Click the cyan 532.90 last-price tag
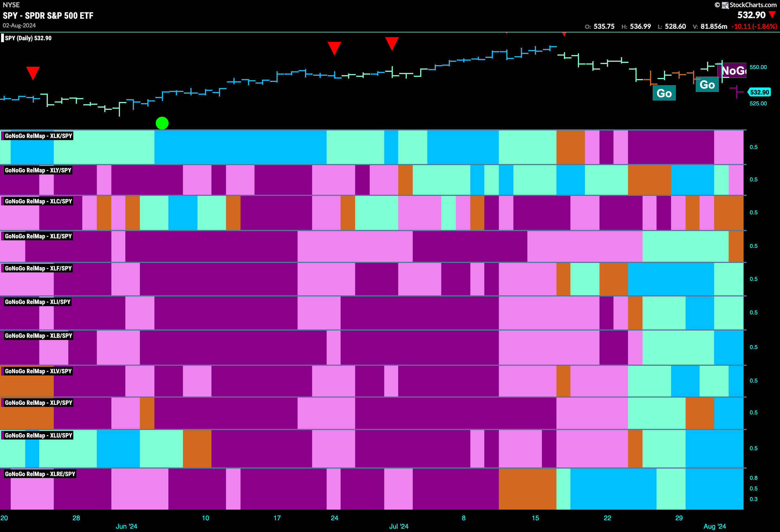 tap(759, 92)
